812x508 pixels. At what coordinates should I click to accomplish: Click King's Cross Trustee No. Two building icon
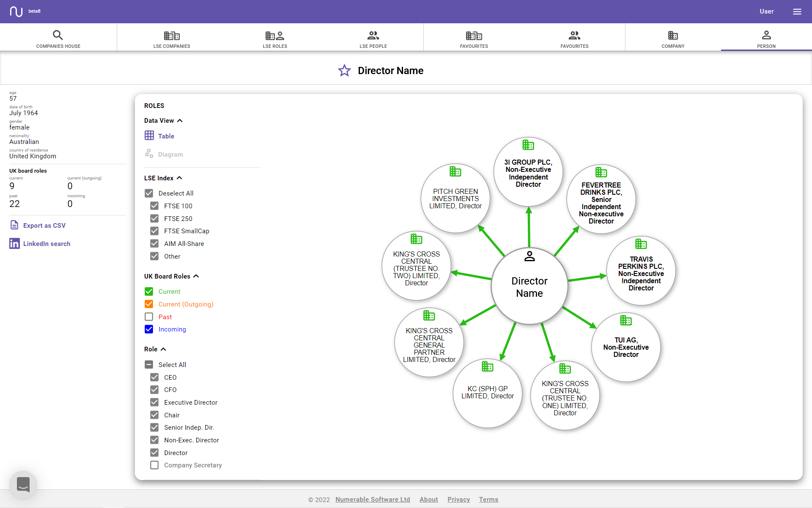[416, 239]
